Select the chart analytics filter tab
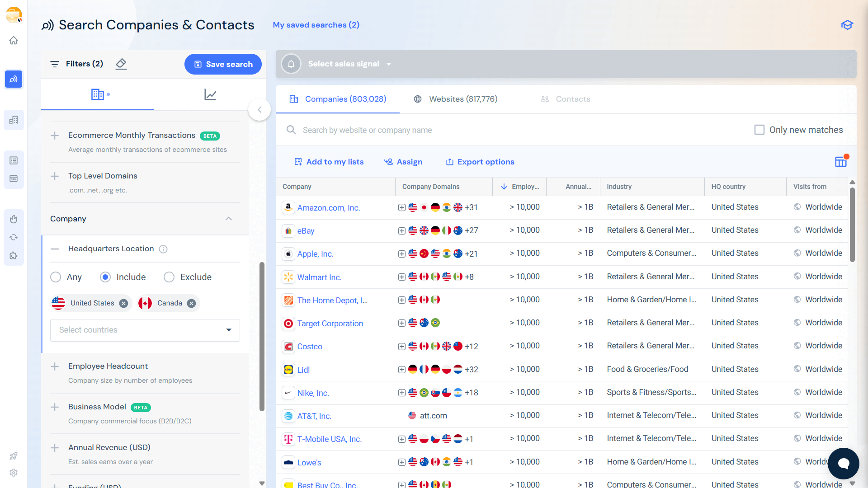The height and width of the screenshot is (488, 868). (x=210, y=94)
